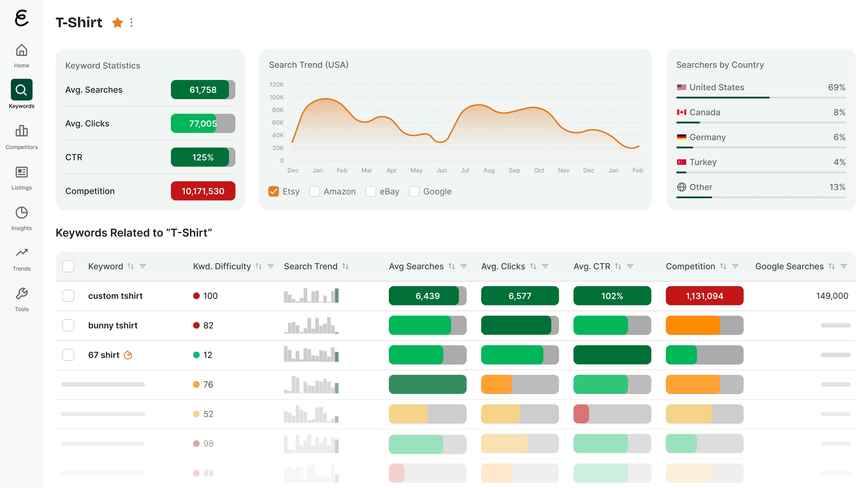This screenshot has height=488, width=868.
Task: Open the Google Searches filter
Action: pyautogui.click(x=844, y=266)
